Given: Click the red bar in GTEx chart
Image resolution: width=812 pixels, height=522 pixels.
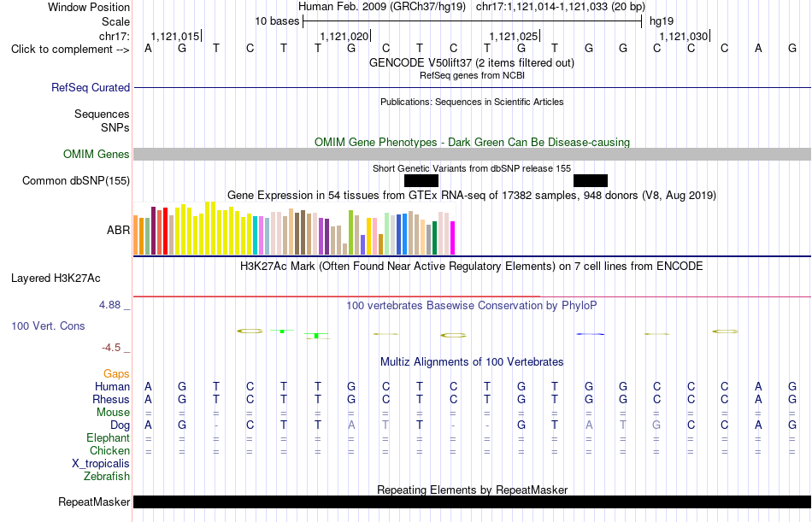Looking at the screenshot, I should [165, 232].
